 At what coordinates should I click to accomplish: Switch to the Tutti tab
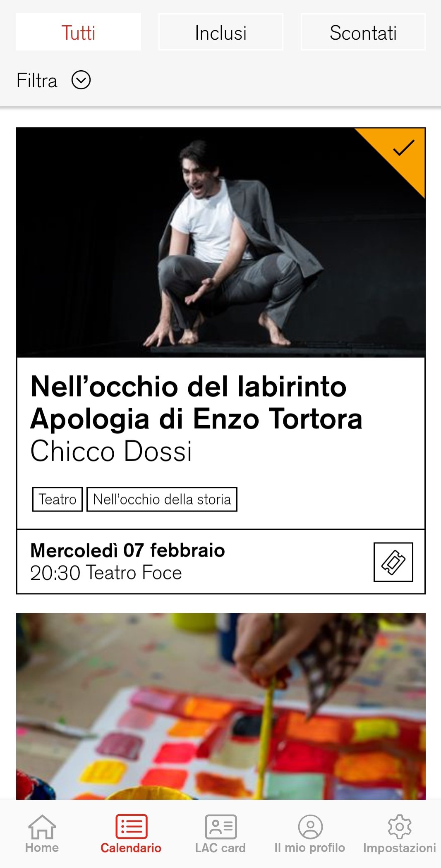click(x=79, y=32)
